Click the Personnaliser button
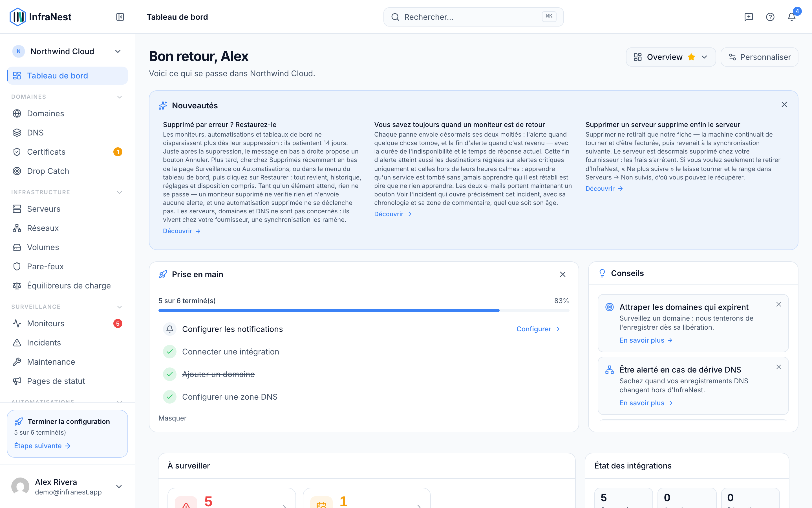This screenshot has height=508, width=812. click(759, 57)
